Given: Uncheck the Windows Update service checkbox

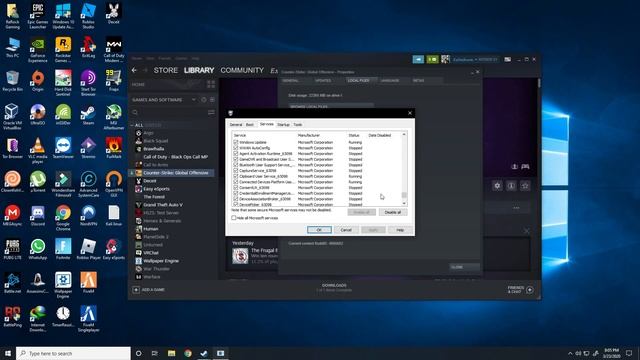Looking at the screenshot, I should click(x=236, y=142).
